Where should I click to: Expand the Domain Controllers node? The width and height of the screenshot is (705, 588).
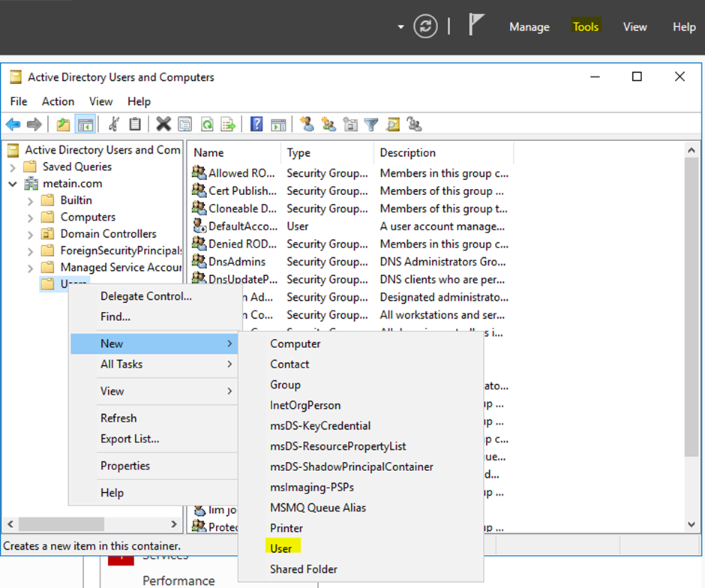click(x=30, y=234)
